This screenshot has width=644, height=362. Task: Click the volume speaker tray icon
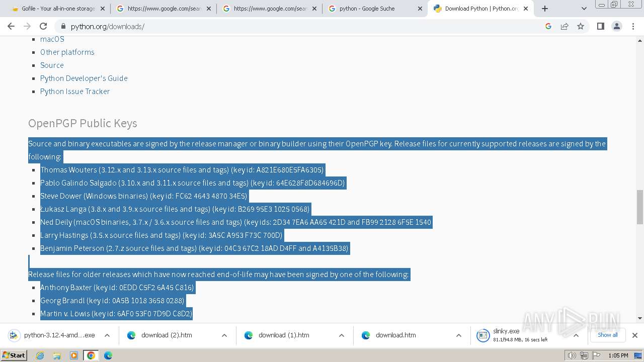tap(572, 355)
